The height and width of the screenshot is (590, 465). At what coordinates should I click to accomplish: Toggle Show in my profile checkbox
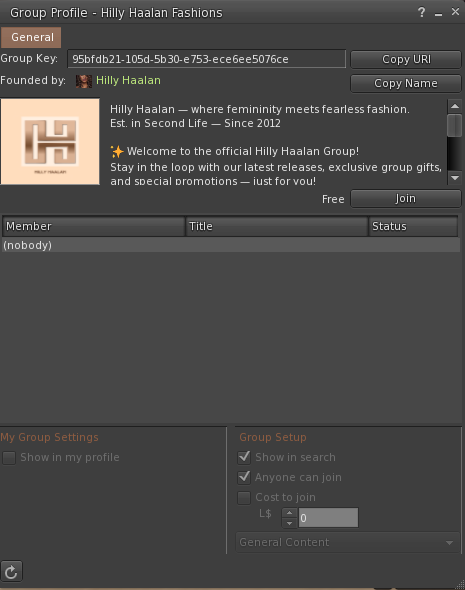(x=9, y=458)
